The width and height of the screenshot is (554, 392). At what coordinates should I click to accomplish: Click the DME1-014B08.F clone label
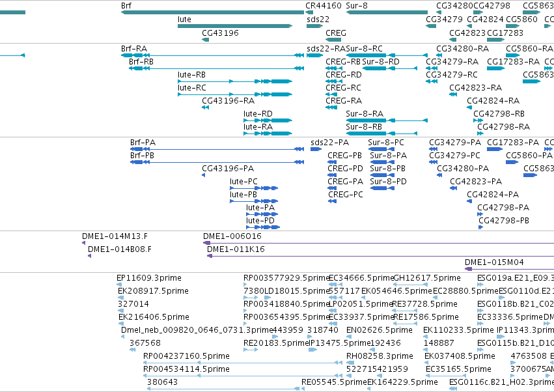(119, 249)
